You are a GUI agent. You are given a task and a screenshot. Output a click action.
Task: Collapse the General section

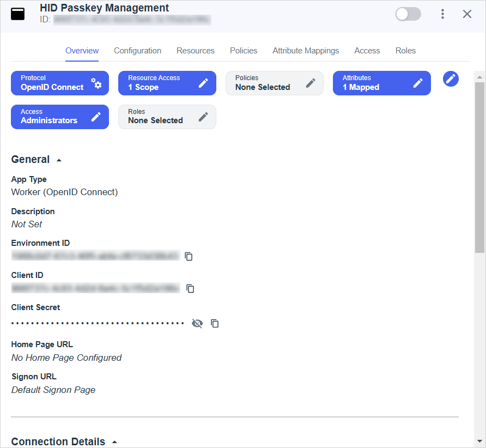point(59,160)
